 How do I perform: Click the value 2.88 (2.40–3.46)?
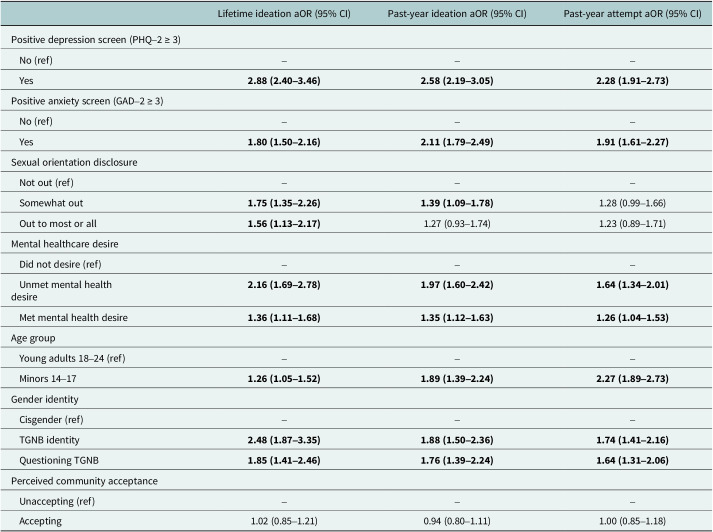pos(284,81)
